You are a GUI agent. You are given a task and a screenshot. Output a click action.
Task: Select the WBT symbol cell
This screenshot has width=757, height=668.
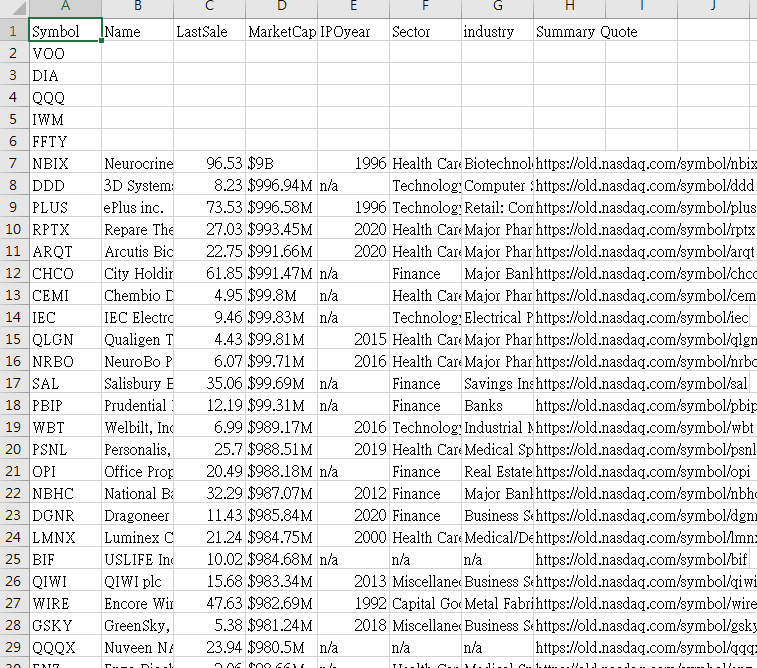point(65,427)
